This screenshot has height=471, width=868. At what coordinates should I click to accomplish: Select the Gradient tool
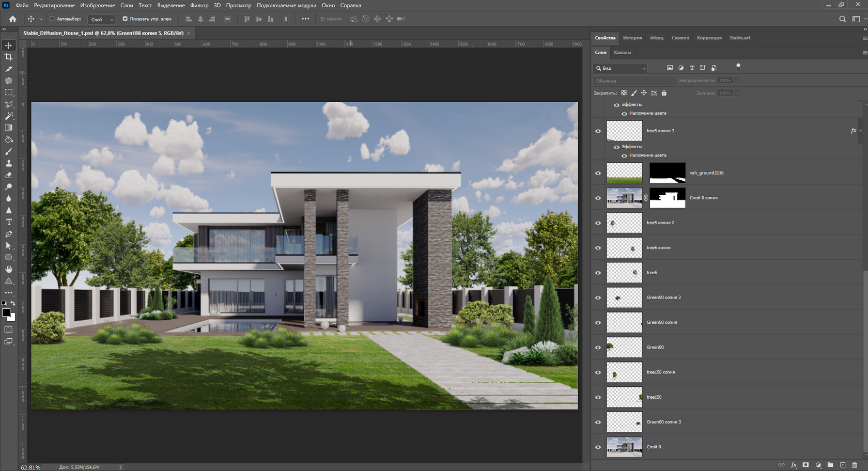click(8, 128)
